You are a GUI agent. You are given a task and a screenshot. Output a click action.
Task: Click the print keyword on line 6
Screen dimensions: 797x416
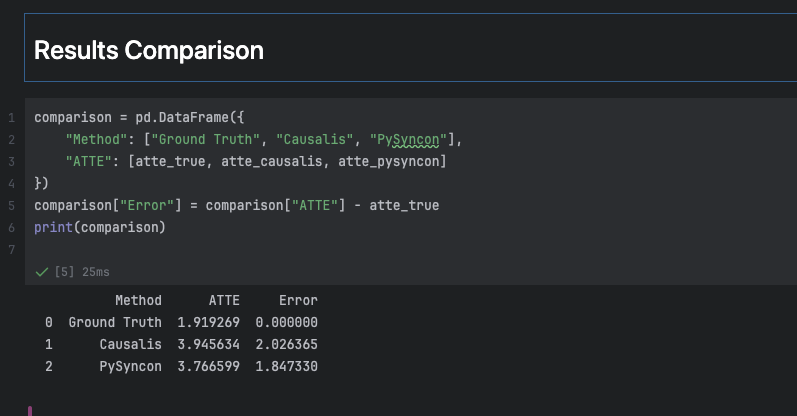pyautogui.click(x=53, y=227)
